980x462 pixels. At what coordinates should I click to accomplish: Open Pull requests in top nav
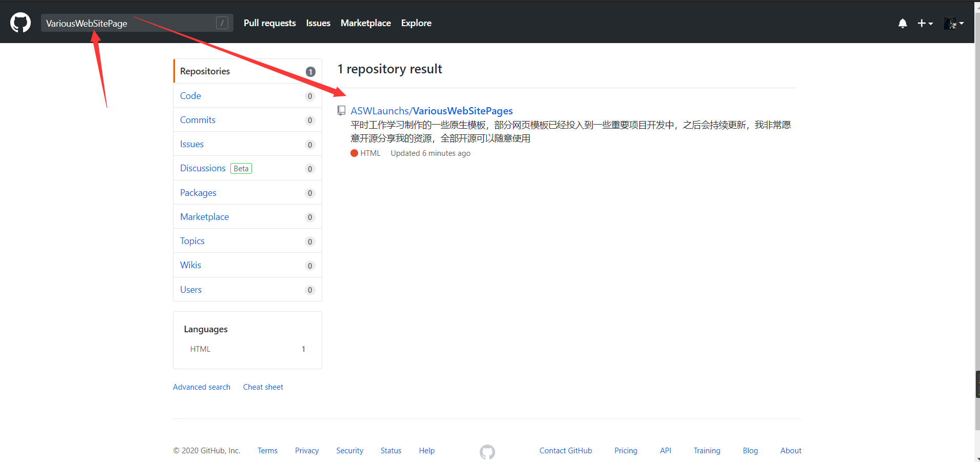[270, 23]
